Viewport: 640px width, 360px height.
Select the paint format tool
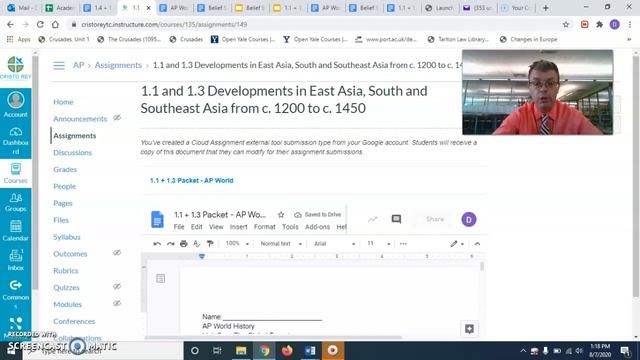coord(210,244)
